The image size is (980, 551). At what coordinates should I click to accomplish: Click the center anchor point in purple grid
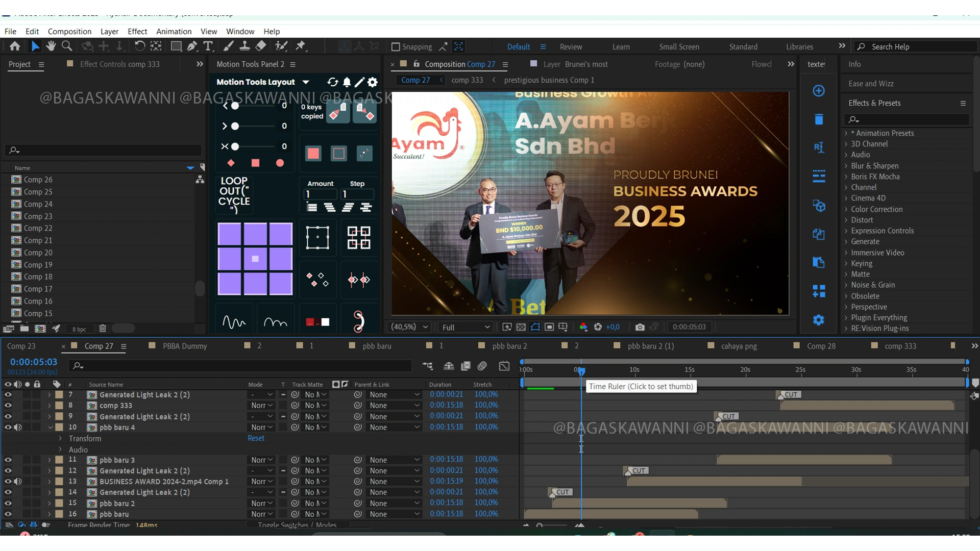pos(255,259)
